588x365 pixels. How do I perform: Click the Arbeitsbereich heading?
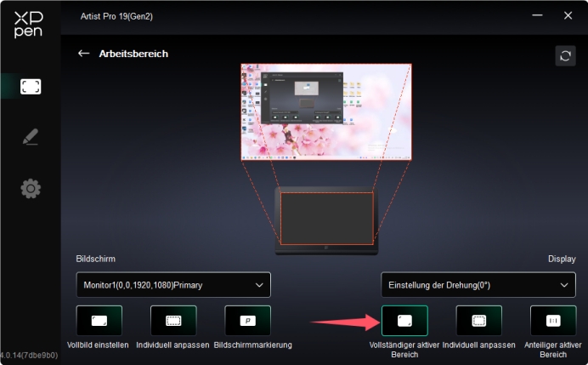click(x=134, y=54)
